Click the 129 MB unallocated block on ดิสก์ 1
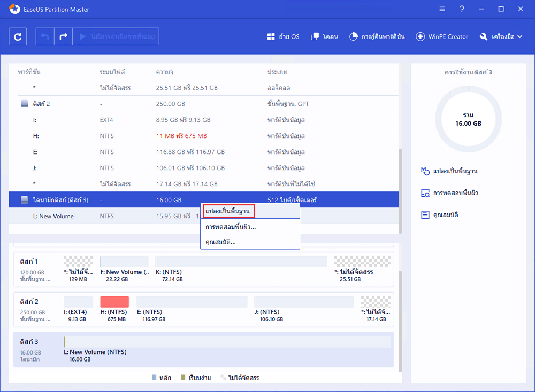 78,262
